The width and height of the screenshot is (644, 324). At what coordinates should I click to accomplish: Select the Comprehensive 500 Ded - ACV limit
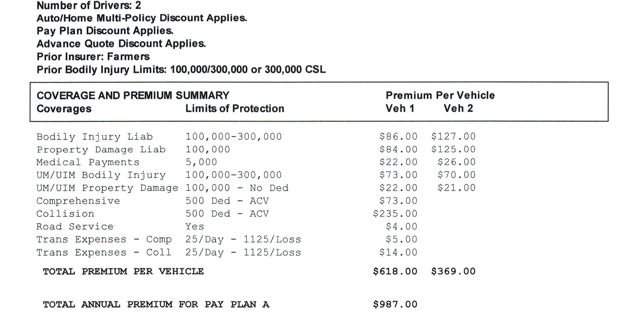click(227, 201)
